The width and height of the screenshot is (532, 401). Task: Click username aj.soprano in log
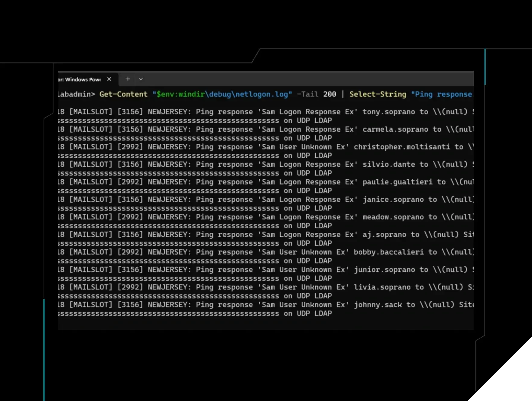(384, 234)
